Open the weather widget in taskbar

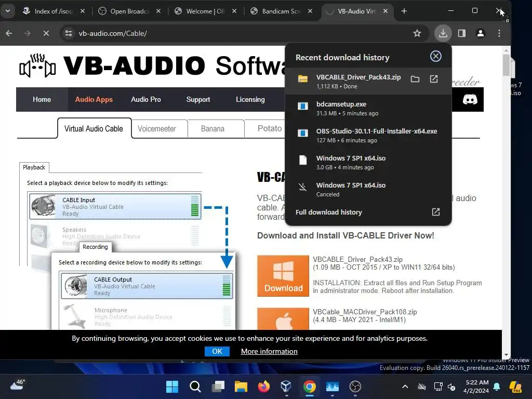click(x=18, y=385)
